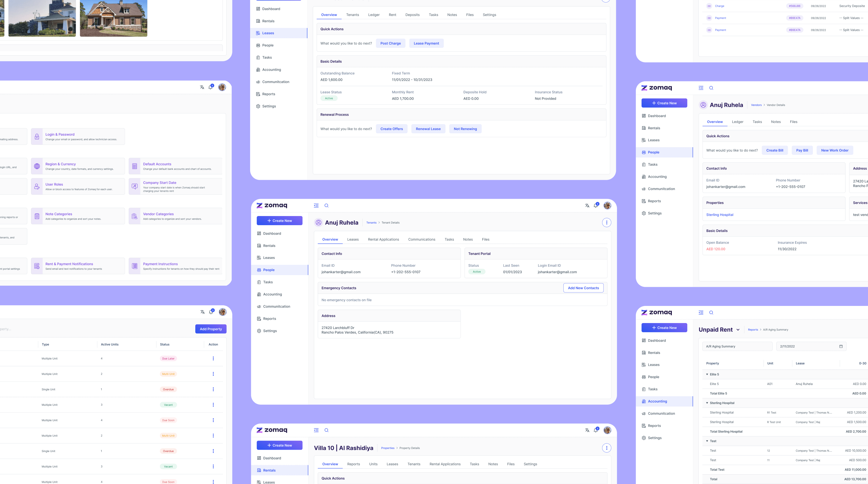The image size is (868, 484).
Task: Select People in Tenant Details sidebar
Action: pyautogui.click(x=279, y=270)
